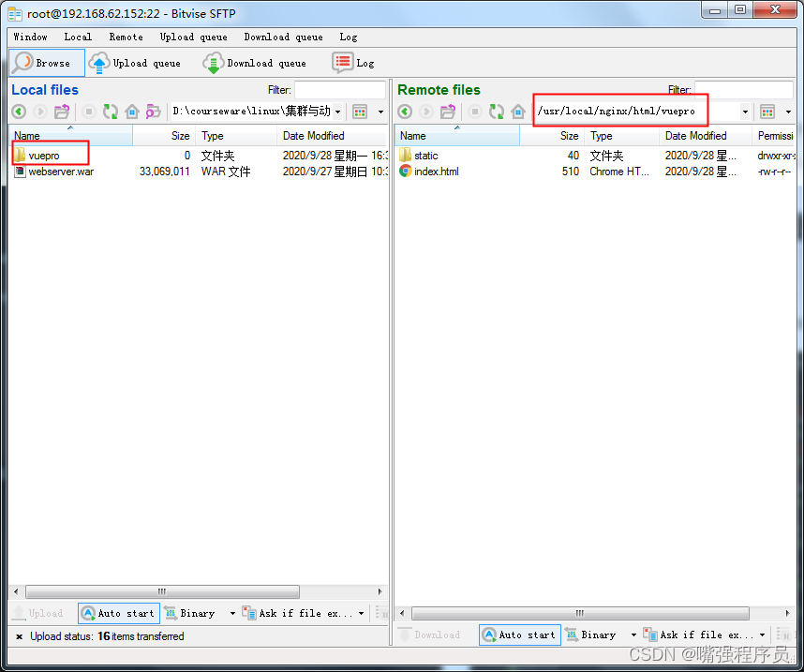The width and height of the screenshot is (804, 672).
Task: Refresh the Local files list
Action: pos(111,112)
